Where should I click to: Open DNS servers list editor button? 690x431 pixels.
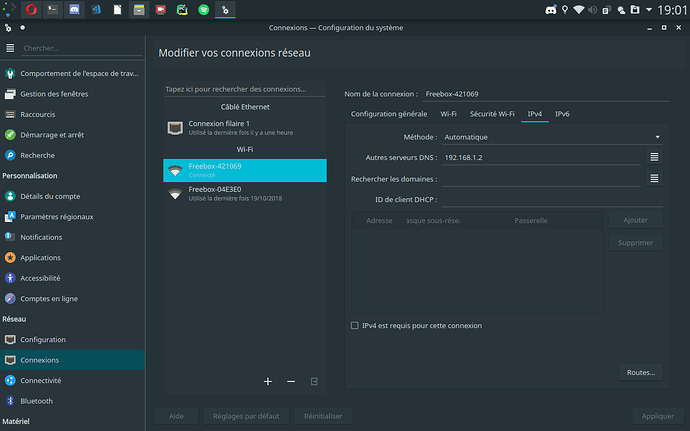[x=654, y=157]
